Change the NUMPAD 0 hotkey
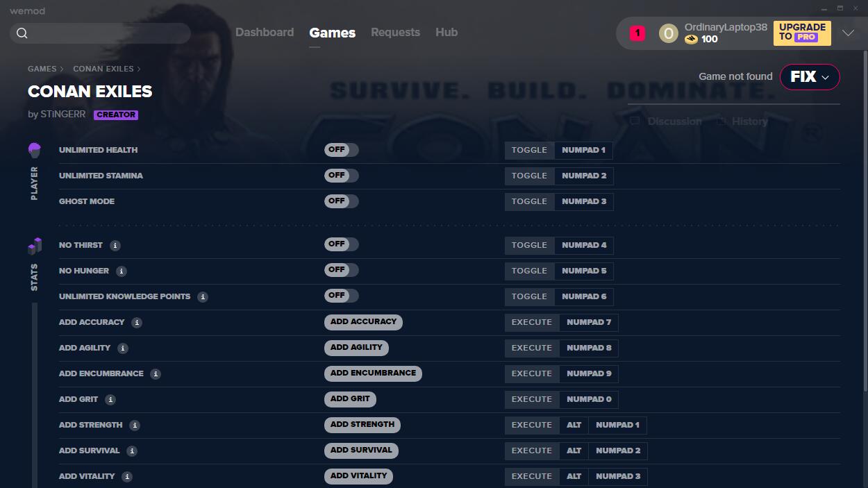Image resolution: width=868 pixels, height=488 pixels. coord(589,399)
